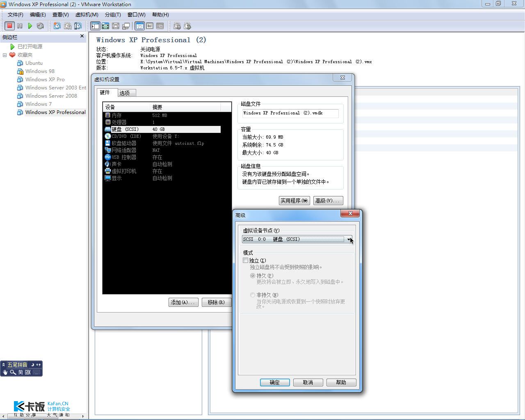Viewport: 525px width, 420px height.
Task: Click the Console view toolbar icon
Action: 160,26
